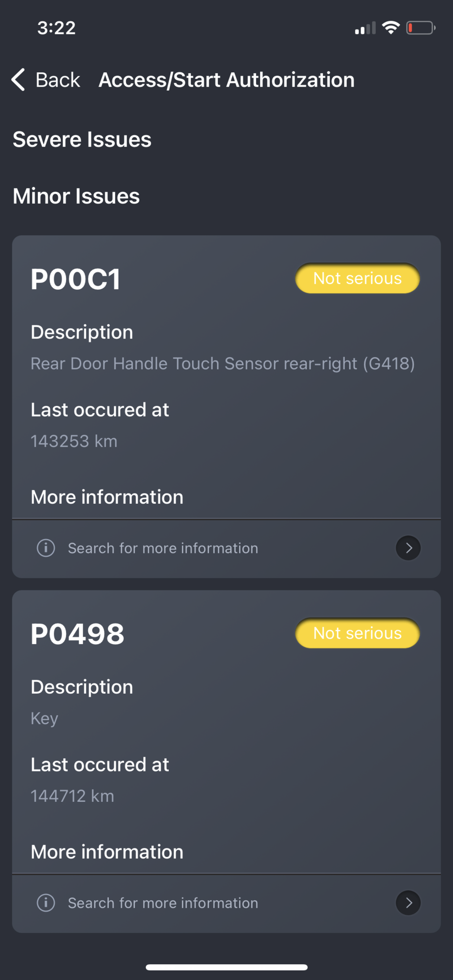453x980 pixels.
Task: Tap the cellular signal bars icon
Action: coord(365,29)
